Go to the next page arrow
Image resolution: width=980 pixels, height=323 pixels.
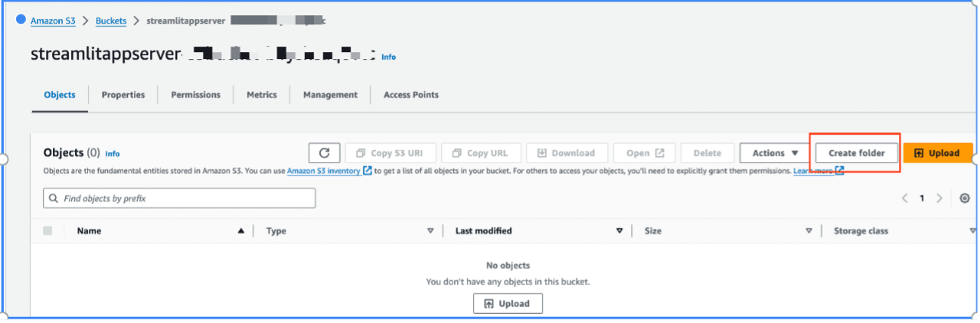click(x=939, y=198)
